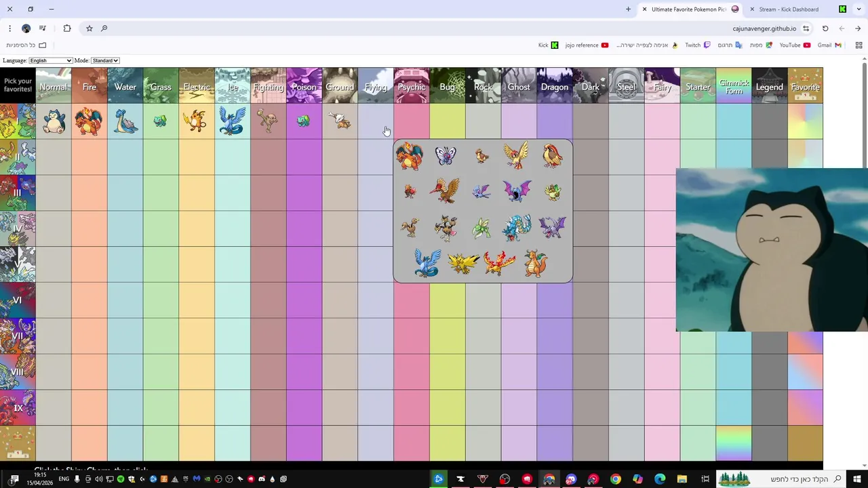Screen dimensions: 868x488
Task: Open Google Chrome from the taskbar
Action: 615,479
